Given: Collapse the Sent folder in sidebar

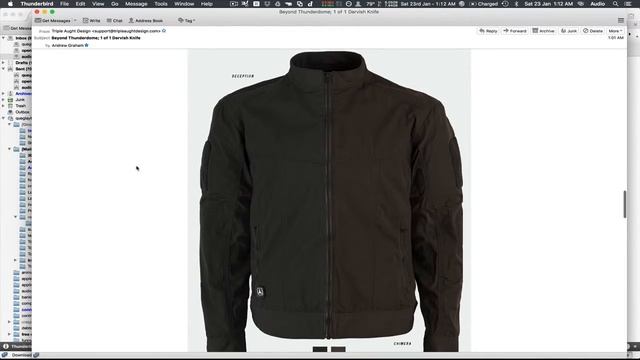Looking at the screenshot, I should [x=4, y=69].
